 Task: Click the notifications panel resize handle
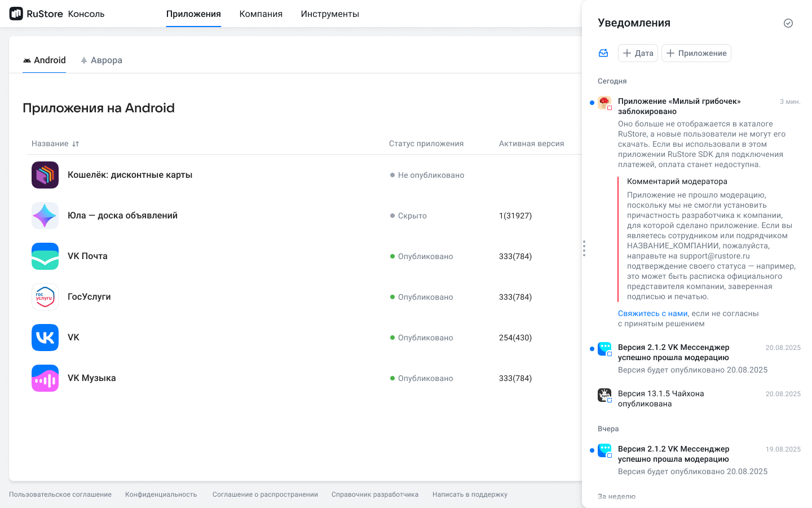click(x=584, y=248)
